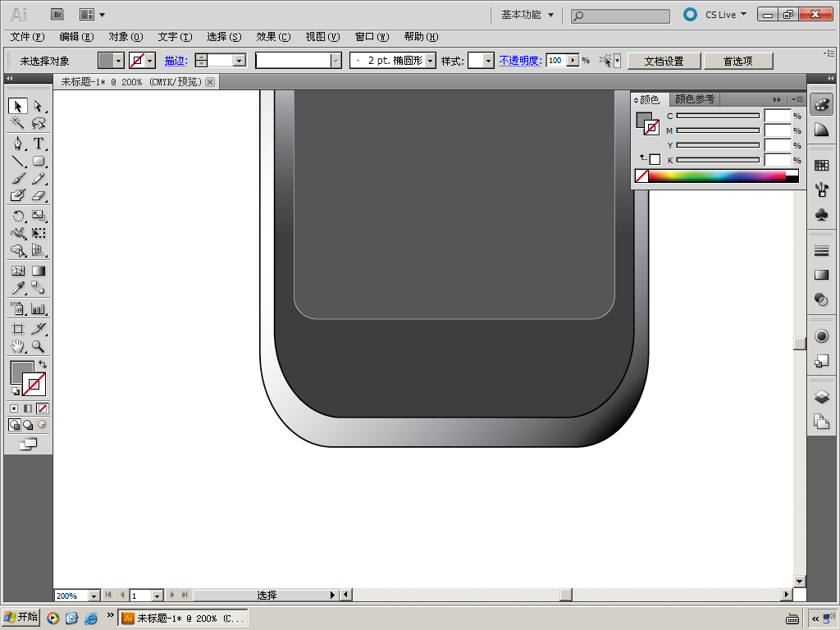
Task: Select the Pen tool
Action: click(x=18, y=143)
